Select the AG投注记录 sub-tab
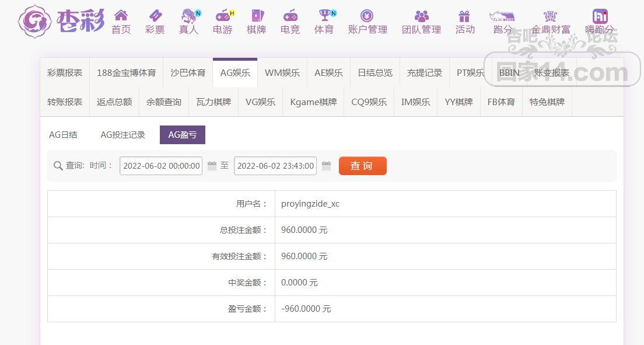 (123, 135)
